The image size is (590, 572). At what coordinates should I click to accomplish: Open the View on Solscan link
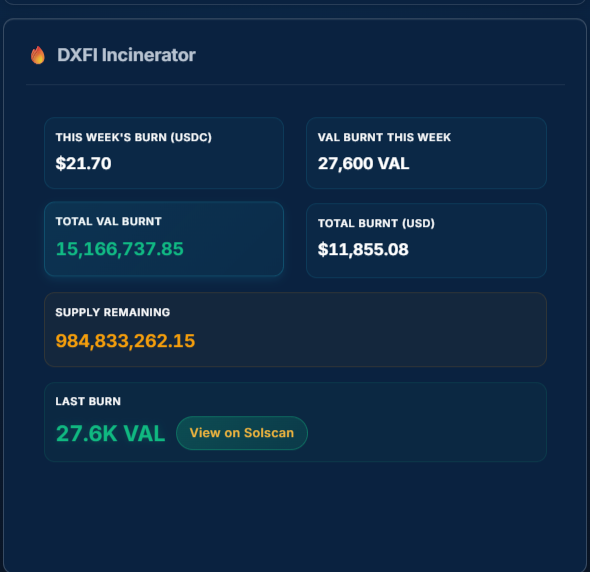tap(242, 433)
